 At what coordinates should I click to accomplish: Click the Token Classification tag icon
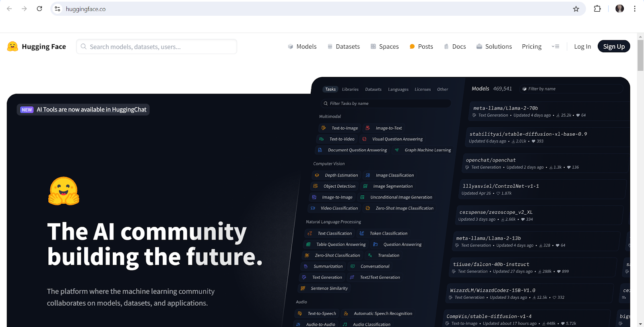361,234
